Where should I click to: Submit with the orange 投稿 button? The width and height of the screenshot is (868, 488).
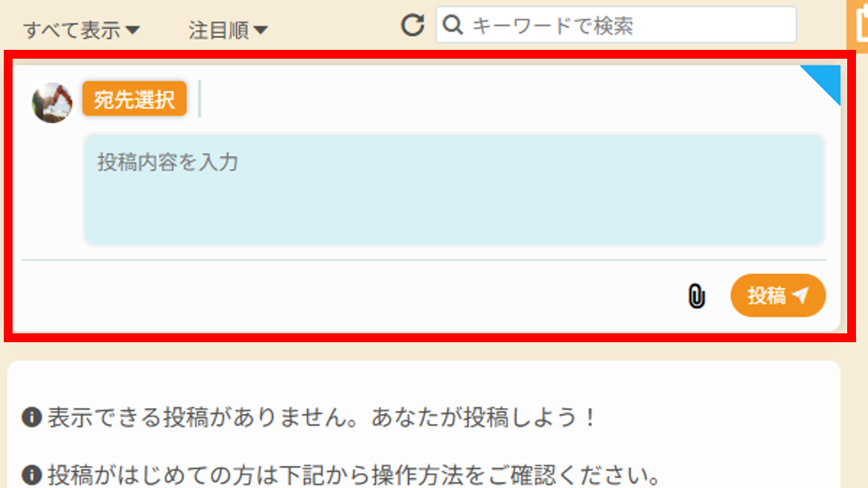coord(778,295)
